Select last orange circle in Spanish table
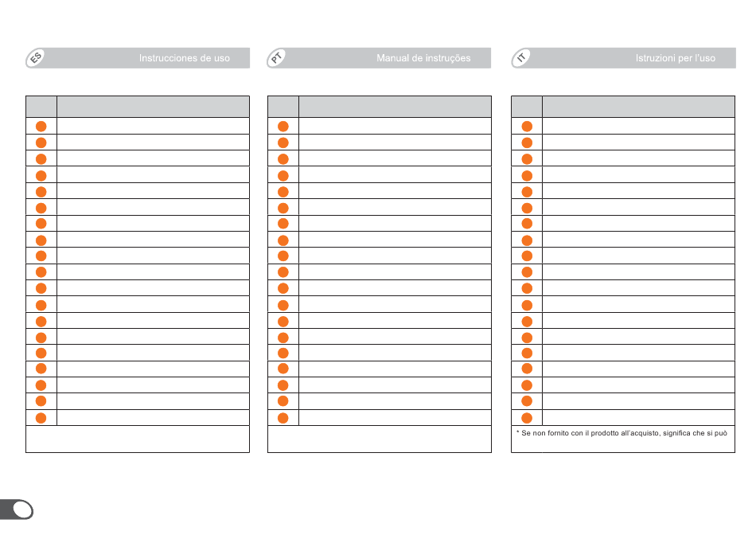Image resolution: width=756 pixels, height=535 pixels. [x=41, y=418]
